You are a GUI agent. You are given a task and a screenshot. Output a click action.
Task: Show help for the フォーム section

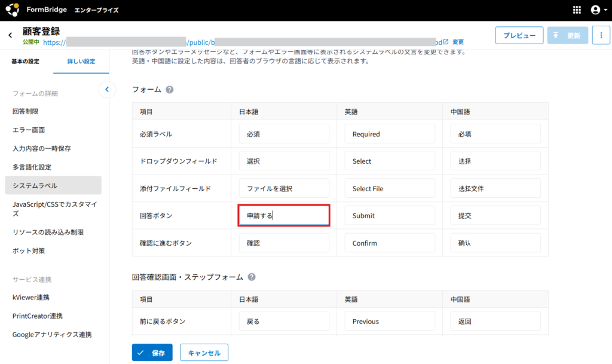pyautogui.click(x=170, y=90)
